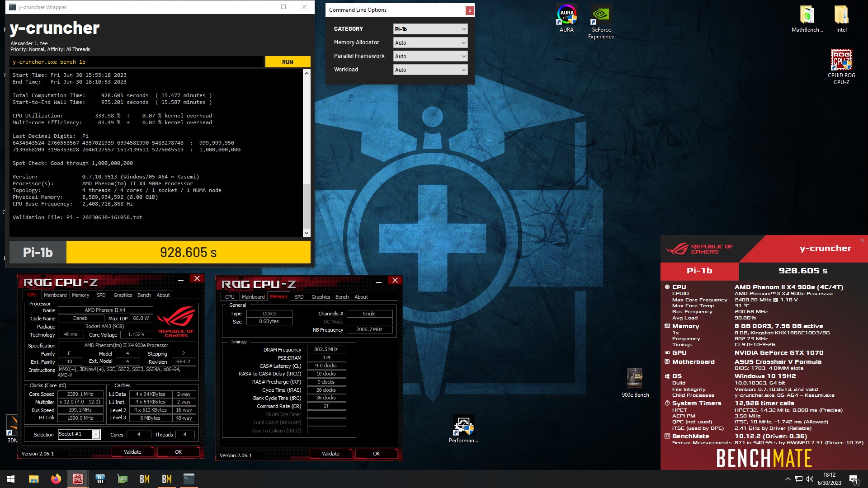Click OK in right CPU-Z window
The width and height of the screenshot is (868, 488).
point(376,454)
